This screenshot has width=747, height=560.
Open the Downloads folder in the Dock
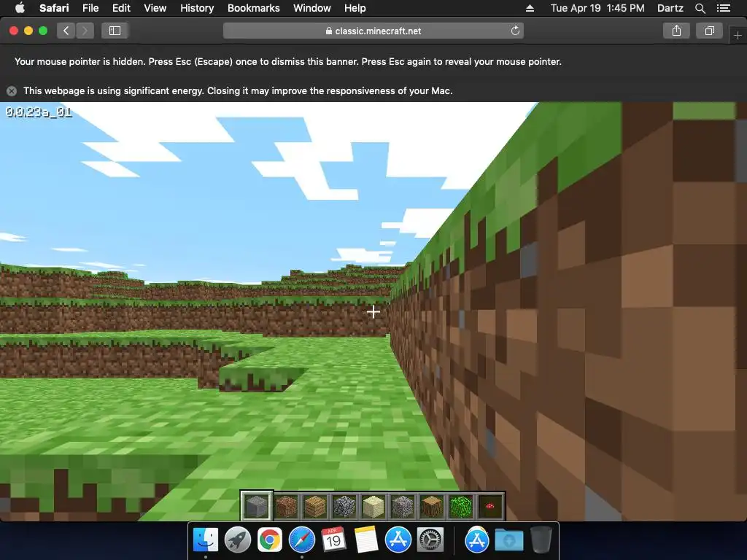coord(508,541)
